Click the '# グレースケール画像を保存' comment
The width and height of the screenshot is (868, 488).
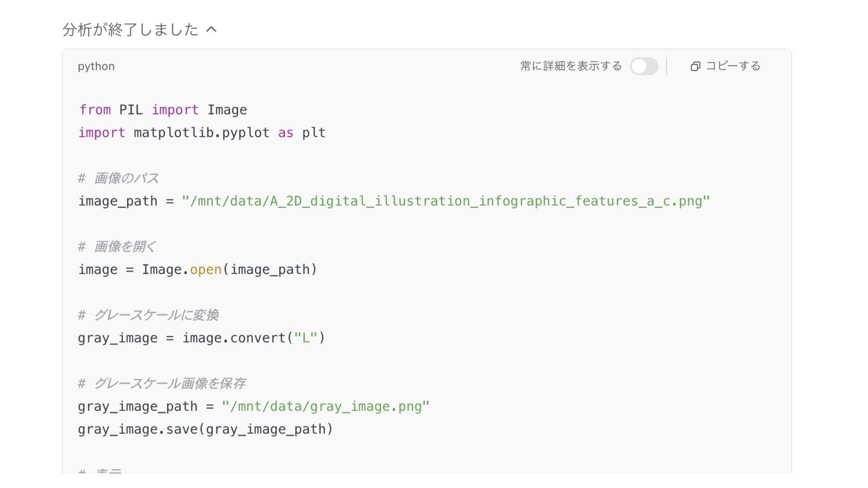[x=161, y=384]
